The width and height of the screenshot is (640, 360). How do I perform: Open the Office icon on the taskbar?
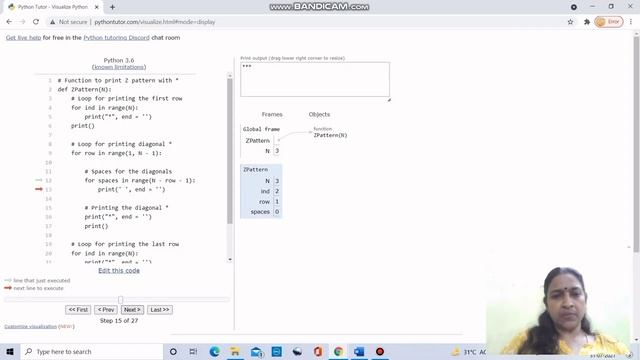pos(318,351)
